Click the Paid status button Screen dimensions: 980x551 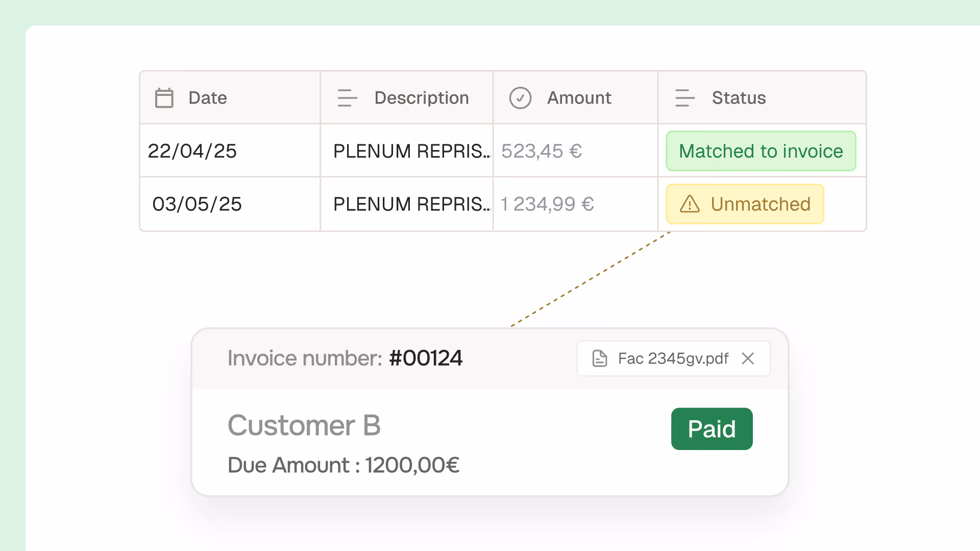[712, 429]
